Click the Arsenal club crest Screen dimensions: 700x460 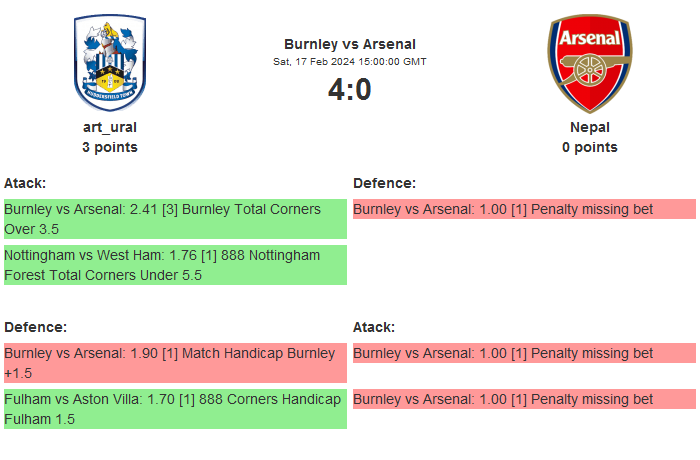click(589, 62)
